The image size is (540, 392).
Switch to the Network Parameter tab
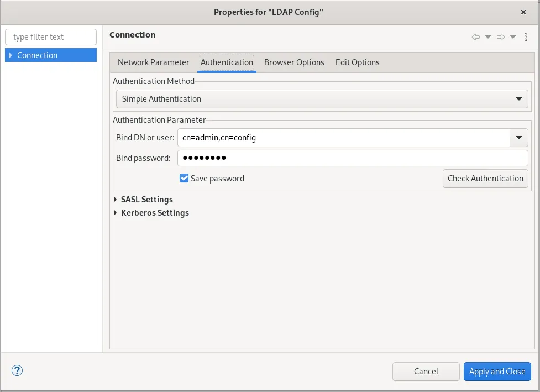(x=153, y=62)
